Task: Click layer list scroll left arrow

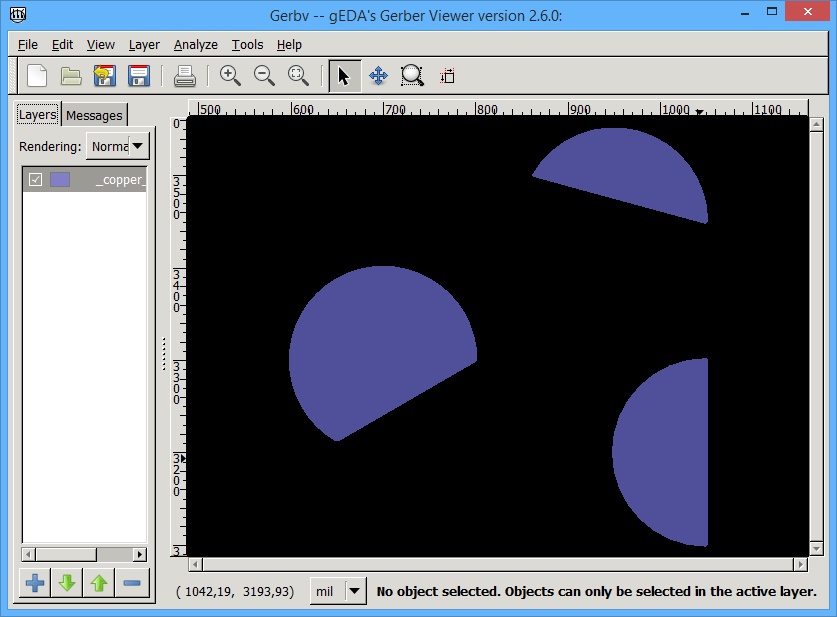Action: (29, 555)
